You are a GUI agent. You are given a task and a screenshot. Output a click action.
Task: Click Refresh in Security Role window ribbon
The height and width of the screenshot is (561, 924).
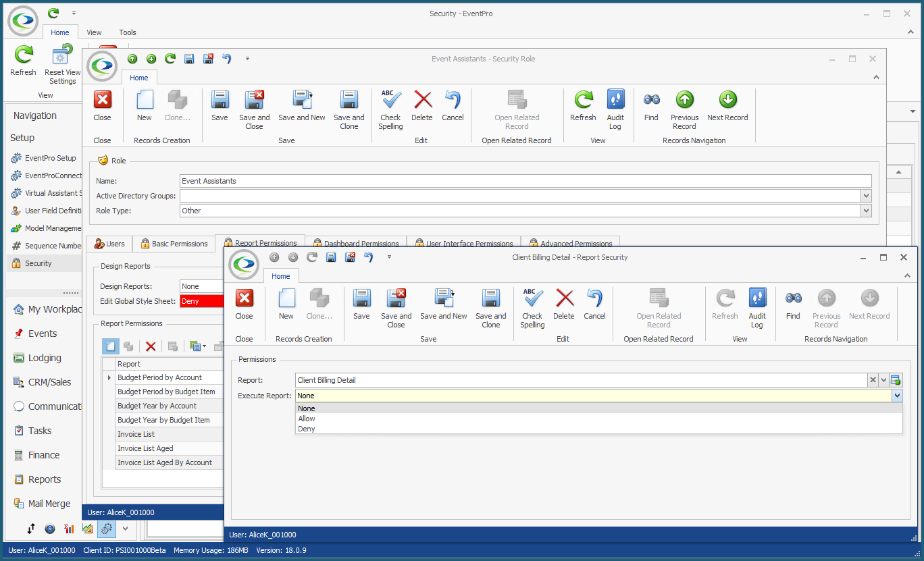click(583, 106)
